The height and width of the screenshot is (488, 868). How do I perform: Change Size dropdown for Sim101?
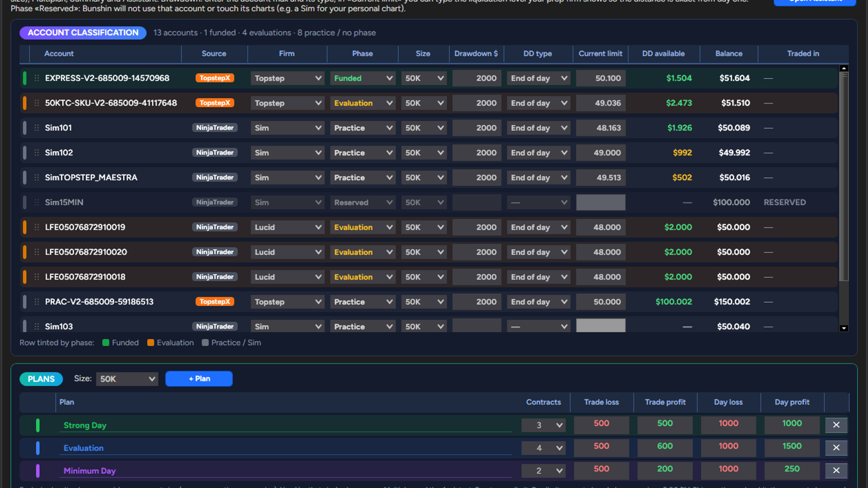click(x=424, y=128)
